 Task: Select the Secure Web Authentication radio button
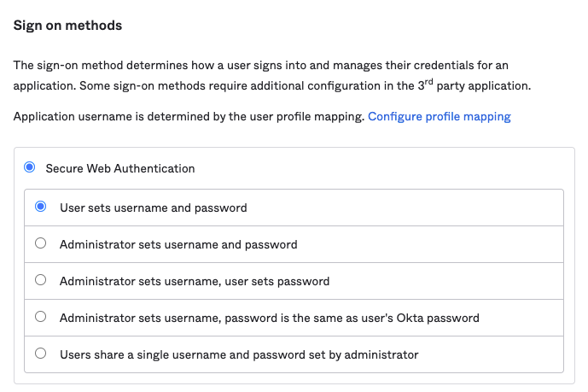point(30,168)
